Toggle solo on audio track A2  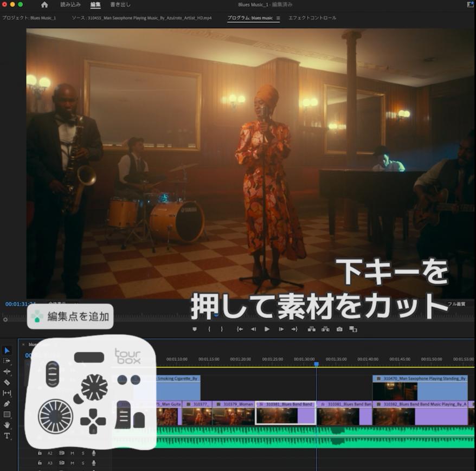click(83, 453)
